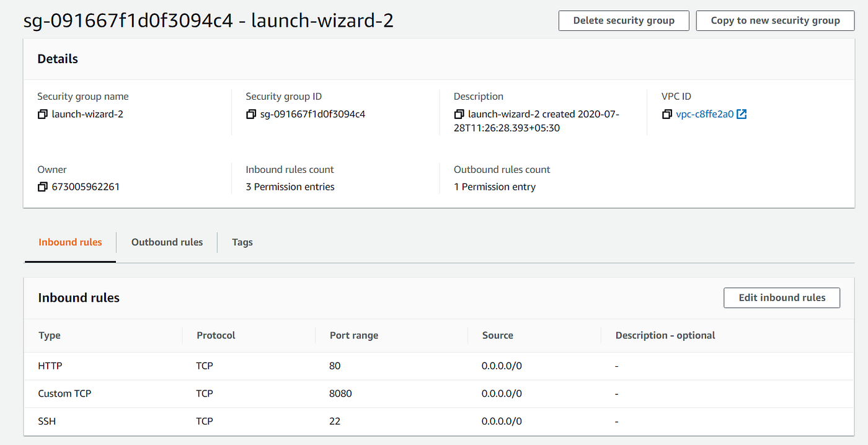
Task: Switch to the Outbound rules tab
Action: (166, 242)
